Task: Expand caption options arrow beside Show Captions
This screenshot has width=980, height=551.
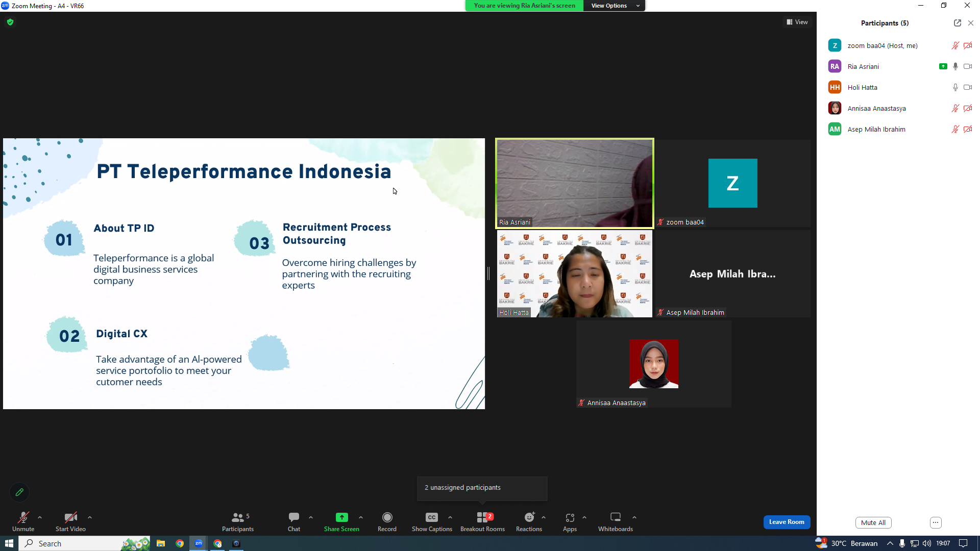Action: 450,517
